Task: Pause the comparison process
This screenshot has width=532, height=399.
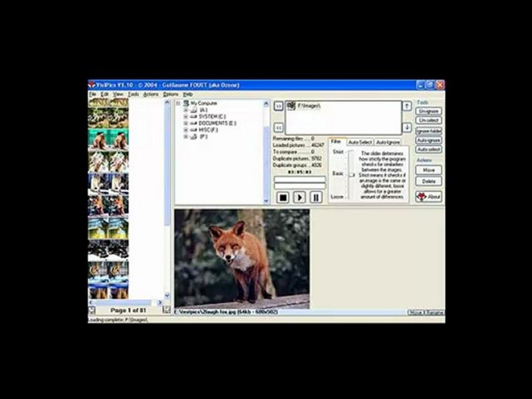Action: [316, 198]
